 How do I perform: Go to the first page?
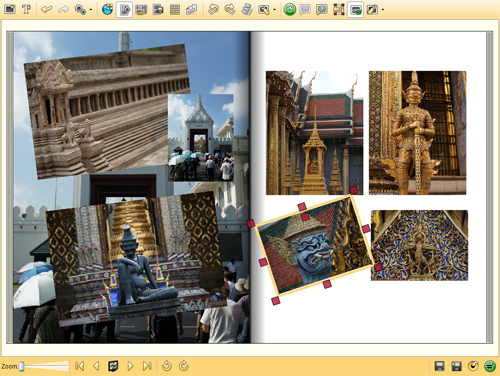[79, 366]
